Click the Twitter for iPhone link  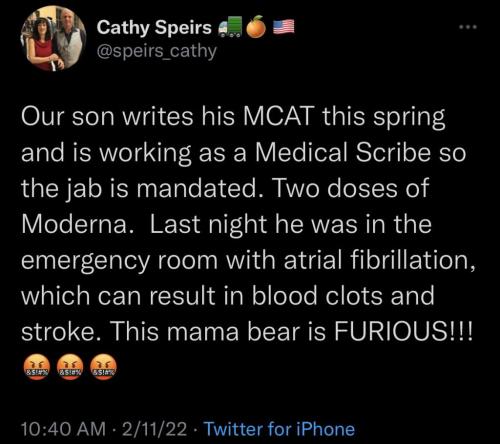tap(279, 429)
